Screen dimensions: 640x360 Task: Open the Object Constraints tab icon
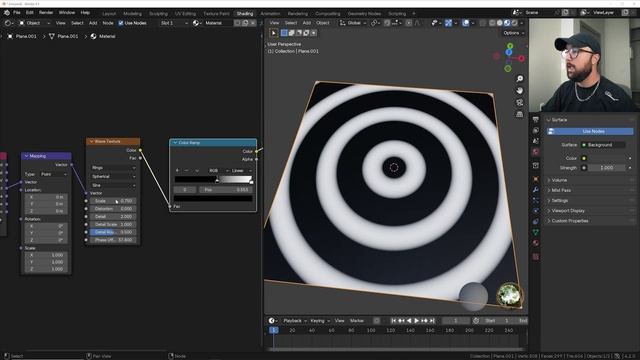536,221
